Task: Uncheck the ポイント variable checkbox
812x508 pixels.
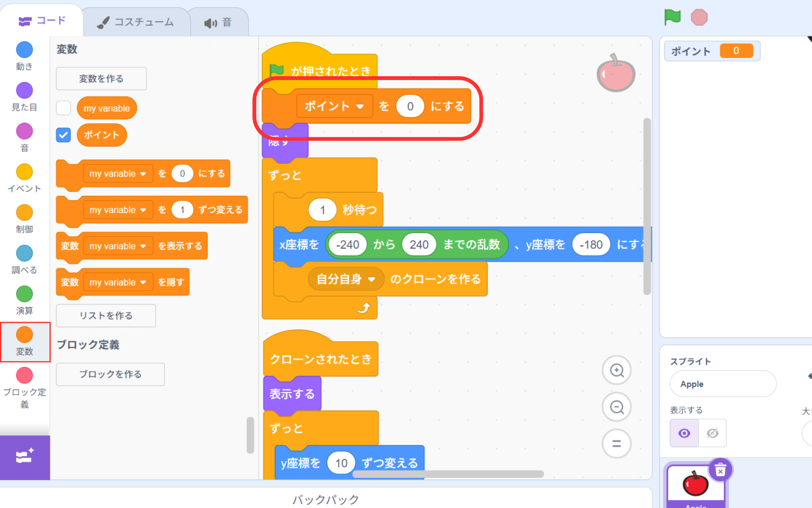Action: pyautogui.click(x=63, y=135)
